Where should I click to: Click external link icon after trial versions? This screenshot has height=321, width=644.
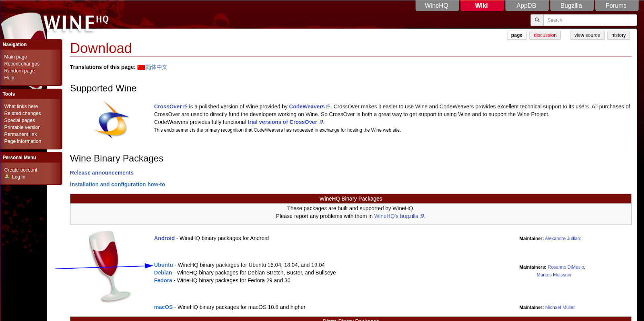point(321,122)
